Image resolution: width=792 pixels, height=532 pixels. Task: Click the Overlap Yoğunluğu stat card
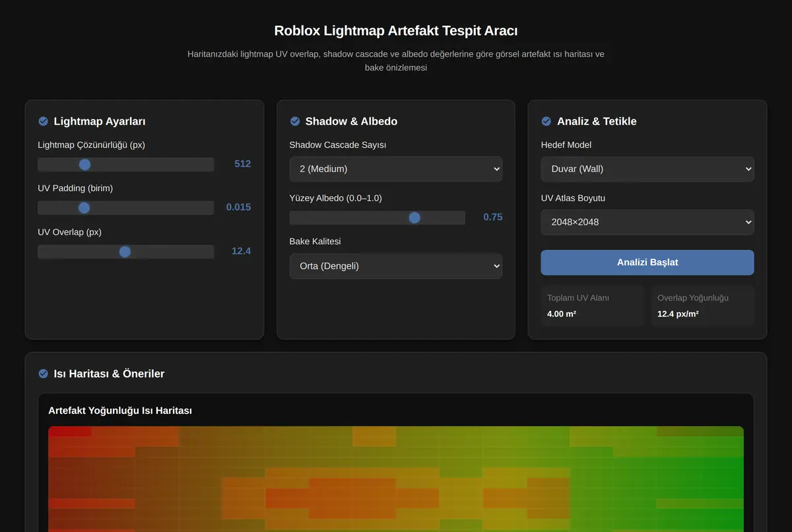tap(702, 306)
